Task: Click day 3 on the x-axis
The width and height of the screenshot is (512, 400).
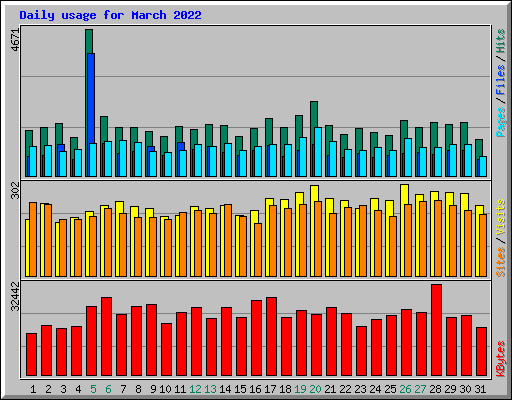Action: [63, 389]
